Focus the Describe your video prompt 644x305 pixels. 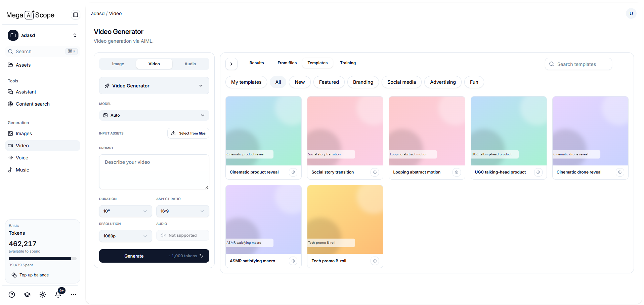154,172
